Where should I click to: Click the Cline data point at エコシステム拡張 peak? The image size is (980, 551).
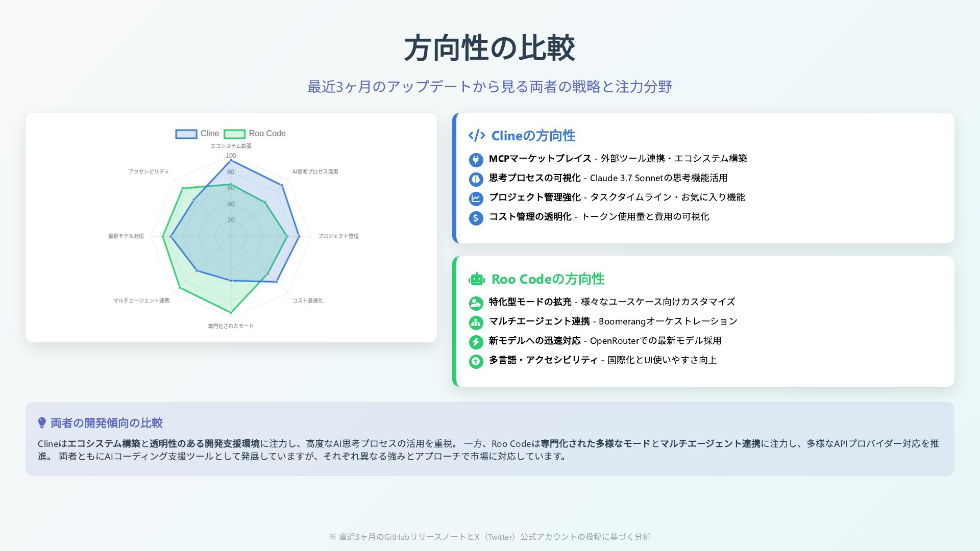(x=231, y=161)
